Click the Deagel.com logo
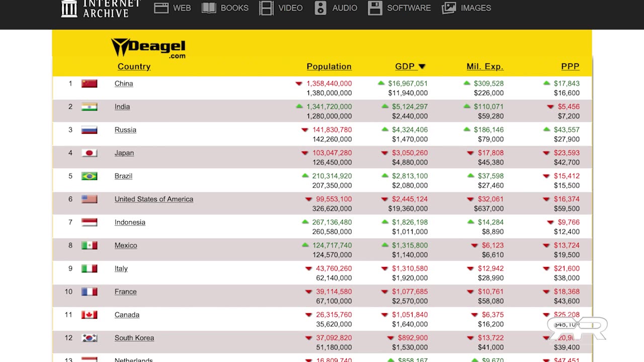The image size is (644, 362). (x=148, y=48)
